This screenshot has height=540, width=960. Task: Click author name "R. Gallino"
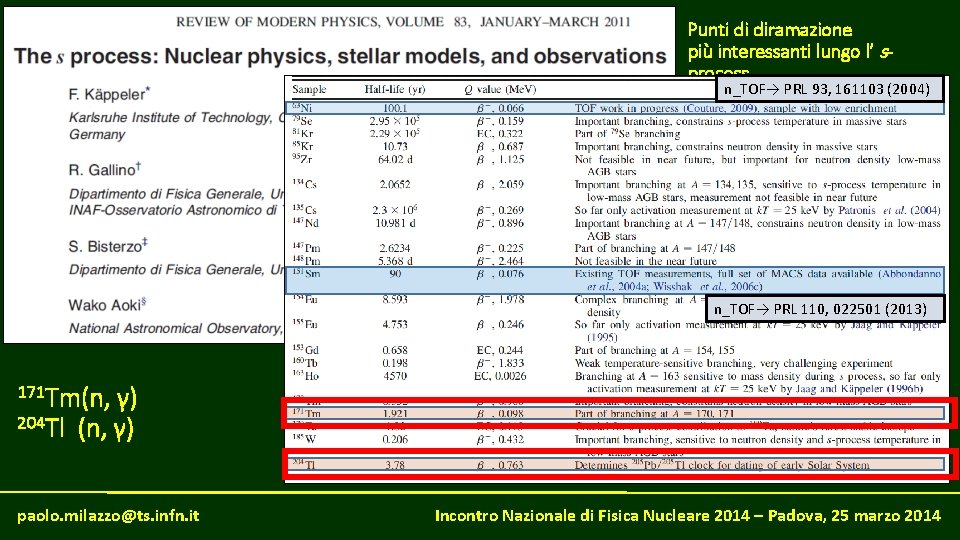[x=105, y=169]
